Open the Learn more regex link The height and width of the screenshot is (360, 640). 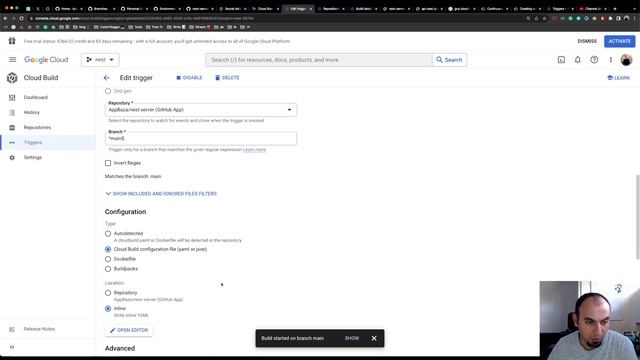[x=254, y=150]
